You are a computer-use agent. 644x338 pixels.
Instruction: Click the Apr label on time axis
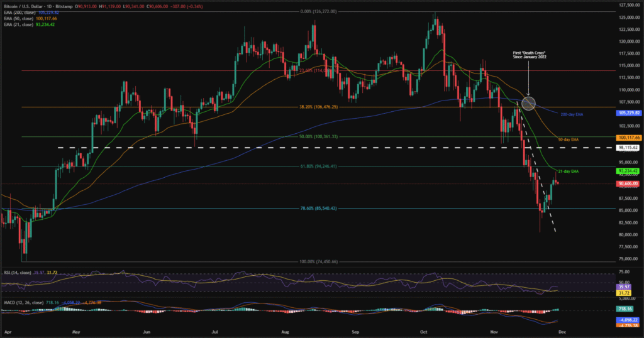[8, 332]
